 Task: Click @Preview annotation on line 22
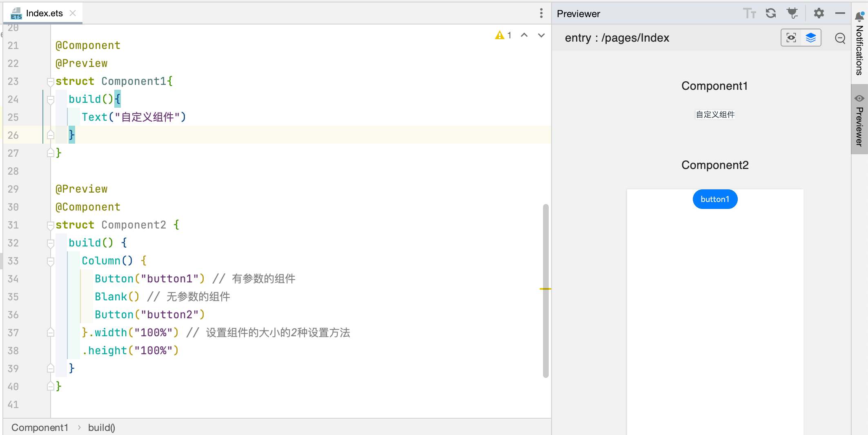pyautogui.click(x=82, y=63)
